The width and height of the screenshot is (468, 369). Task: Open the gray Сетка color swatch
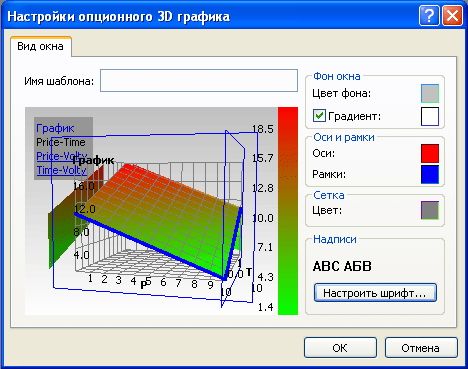(430, 210)
